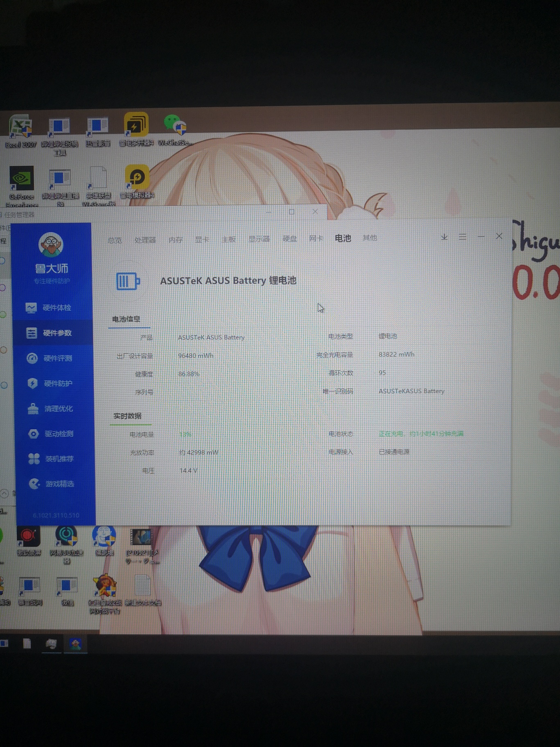
Task: Click the 电池信息 section heading
Action: tap(126, 319)
